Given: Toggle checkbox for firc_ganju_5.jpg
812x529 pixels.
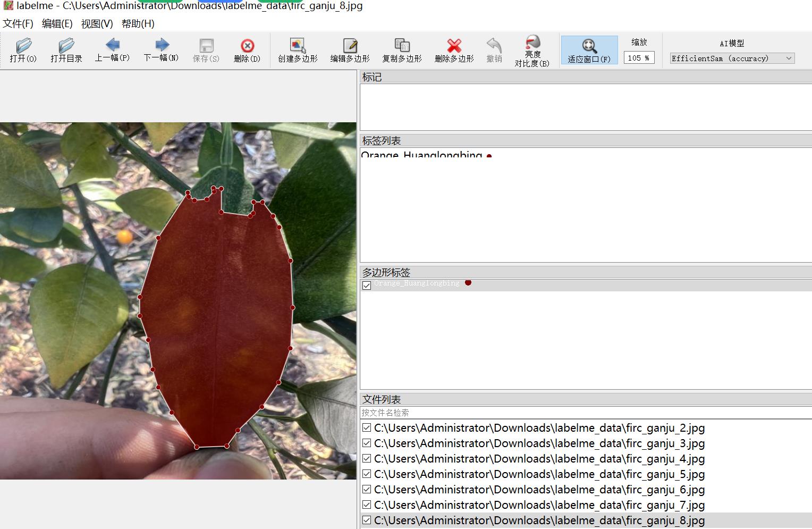Looking at the screenshot, I should click(x=367, y=474).
